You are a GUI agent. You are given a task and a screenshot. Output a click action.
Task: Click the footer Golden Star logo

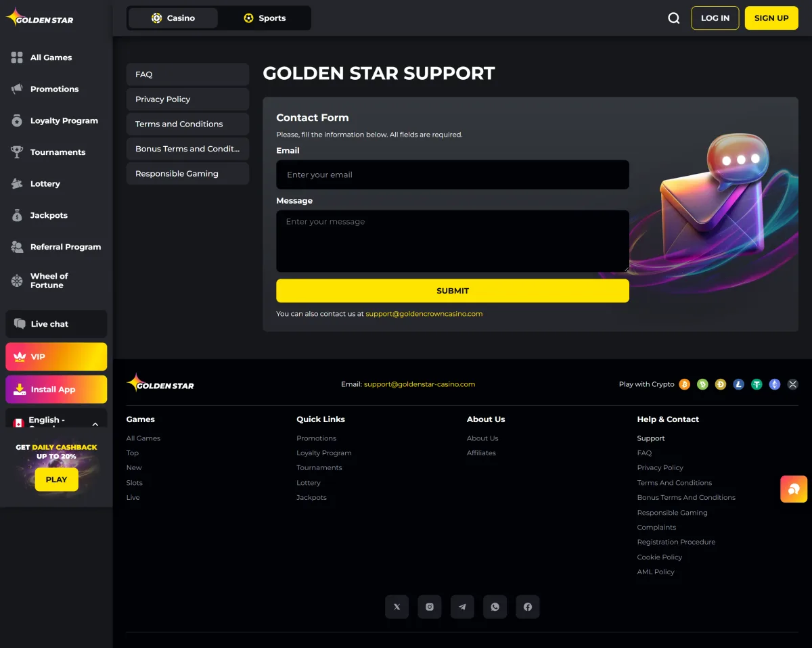[x=160, y=384]
